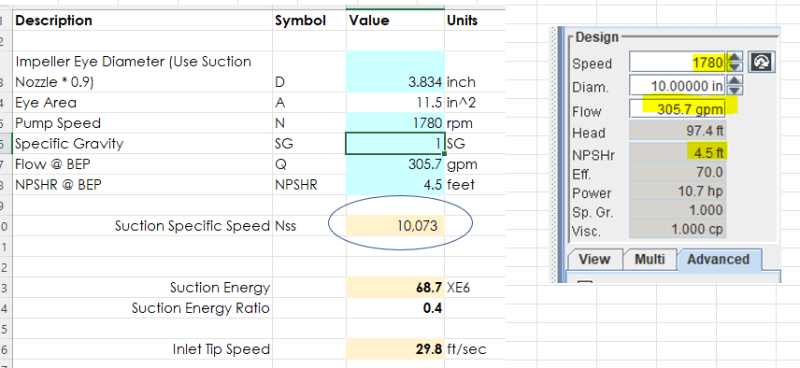This screenshot has width=800, height=368.
Task: Select the Specific Gravity value cell containing 1
Action: (395, 143)
